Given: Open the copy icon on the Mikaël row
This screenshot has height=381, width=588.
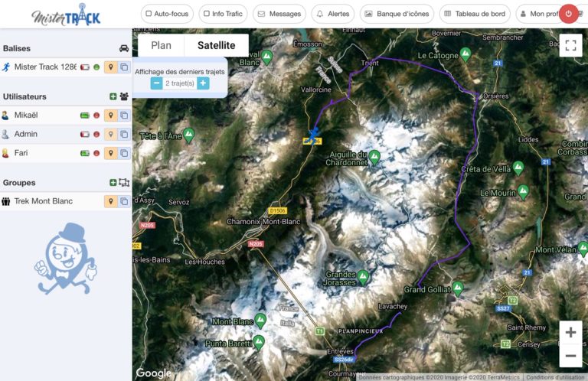Looking at the screenshot, I should click(x=124, y=116).
